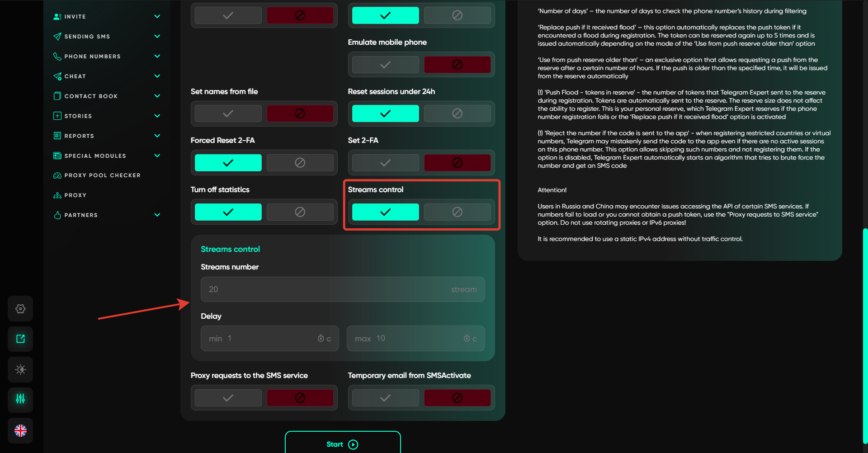868x453 pixels.
Task: Open the Stories menu item
Action: click(78, 116)
